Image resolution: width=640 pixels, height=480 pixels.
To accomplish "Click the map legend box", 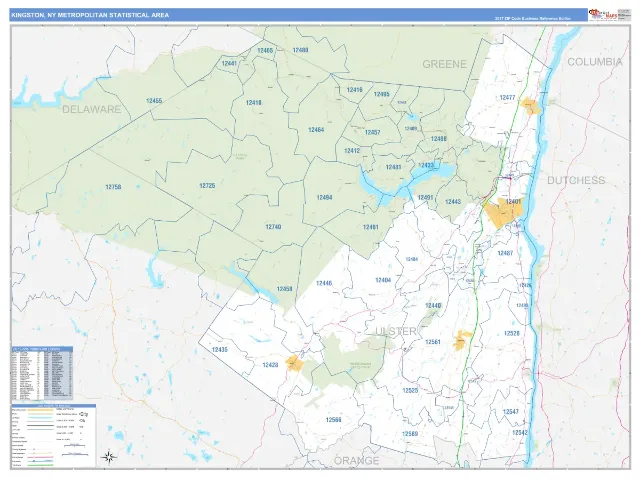I will coord(54,436).
